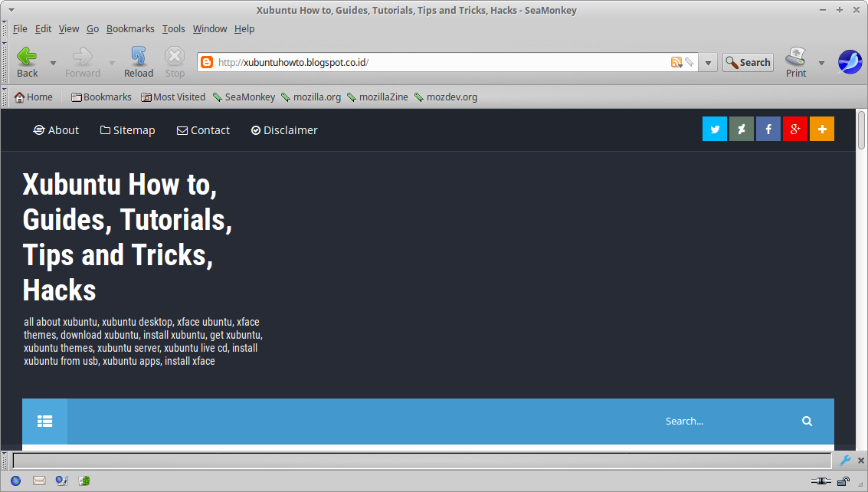Click the URL address field
This screenshot has width=868, height=492.
tap(442, 62)
